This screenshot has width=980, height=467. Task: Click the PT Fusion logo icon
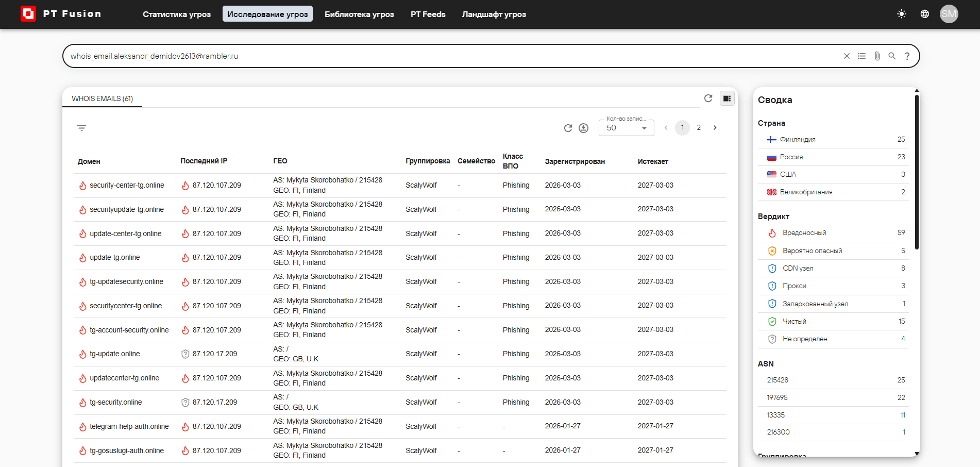28,14
